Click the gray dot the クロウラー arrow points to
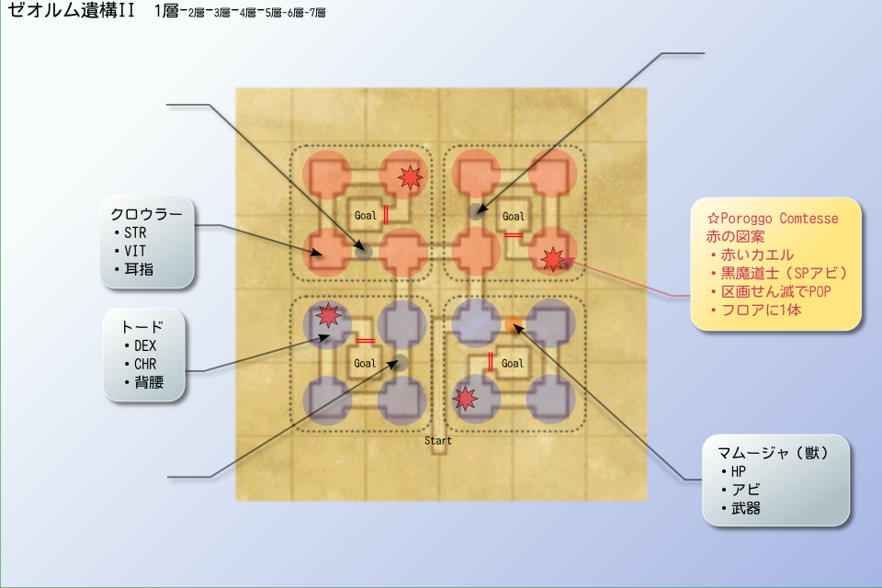Viewport: 882px width, 588px height. (364, 250)
